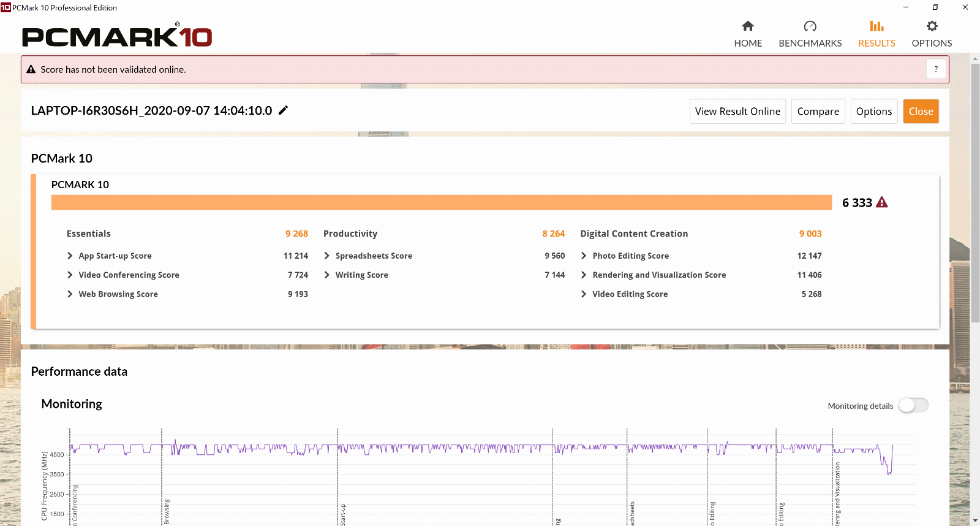Minimize the PCMark 10 window
980x526 pixels.
906,7
